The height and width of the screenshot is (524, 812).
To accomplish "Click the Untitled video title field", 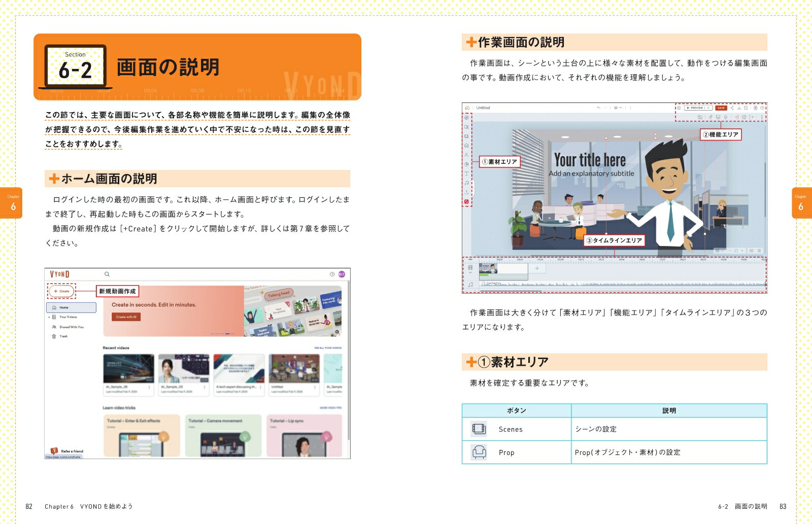I will click(483, 108).
